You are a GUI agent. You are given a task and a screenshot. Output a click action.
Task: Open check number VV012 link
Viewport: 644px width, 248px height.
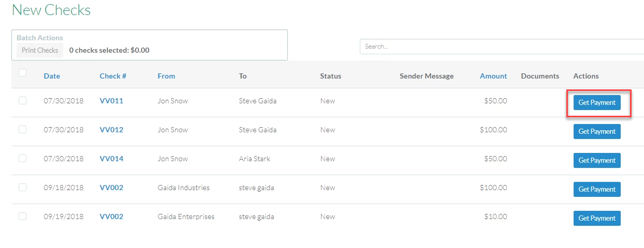pos(111,130)
